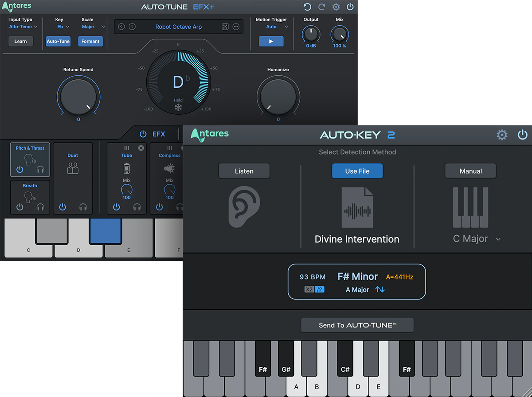Viewport: 532px width, 397px height.
Task: Select the Pitch & Throat head icon
Action: coord(30,159)
